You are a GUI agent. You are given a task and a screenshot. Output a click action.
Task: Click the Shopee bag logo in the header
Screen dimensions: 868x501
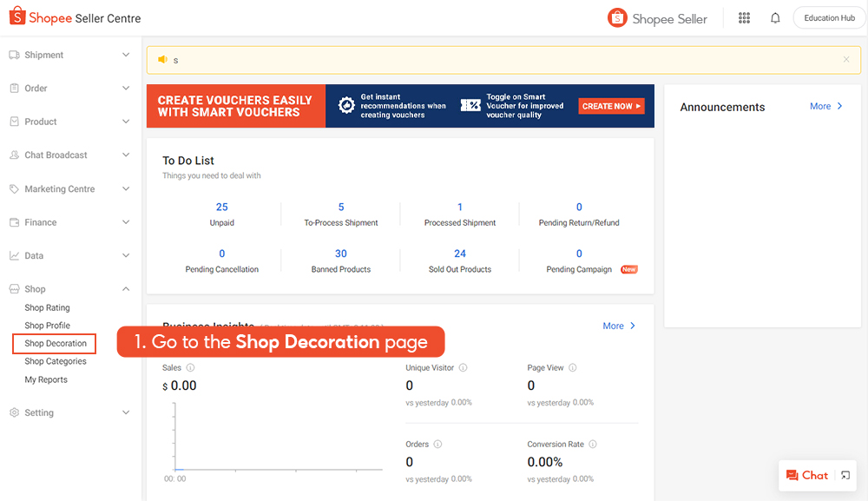pyautogui.click(x=17, y=16)
